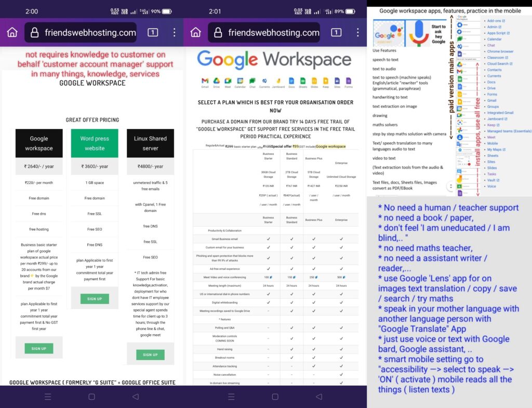Viewport: 532px width, 408px height.
Task: Open tab switcher in the 2:01 screenshot browser
Action: pyautogui.click(x=336, y=33)
